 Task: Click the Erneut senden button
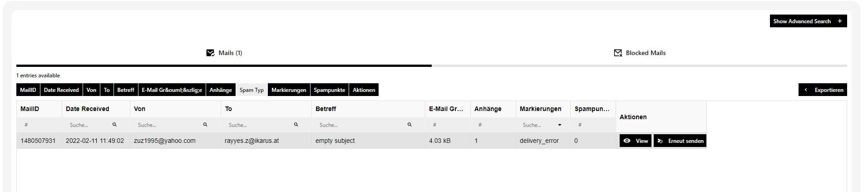[x=680, y=141]
